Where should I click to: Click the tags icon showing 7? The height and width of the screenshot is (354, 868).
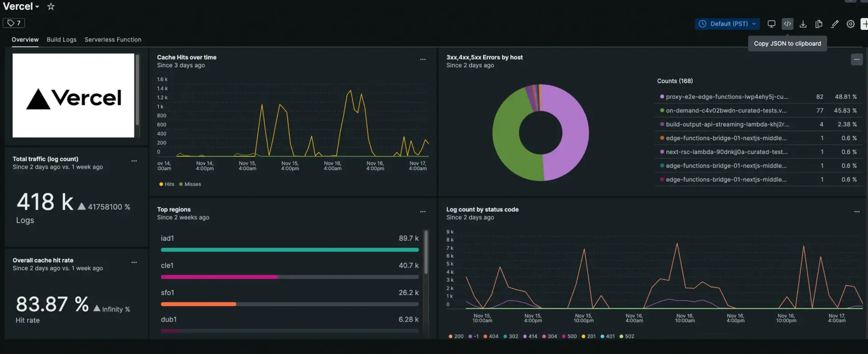point(14,23)
